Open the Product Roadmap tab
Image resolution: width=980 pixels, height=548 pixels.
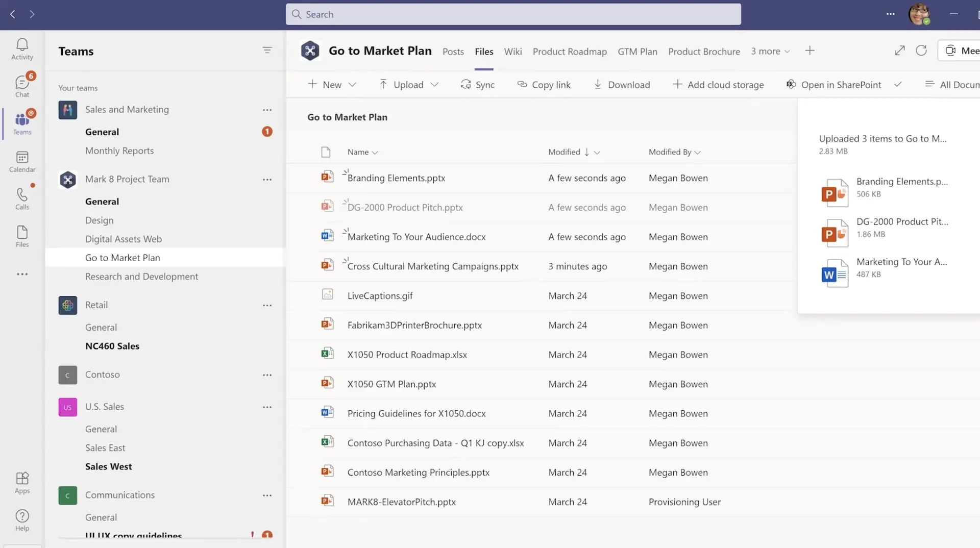(x=570, y=52)
